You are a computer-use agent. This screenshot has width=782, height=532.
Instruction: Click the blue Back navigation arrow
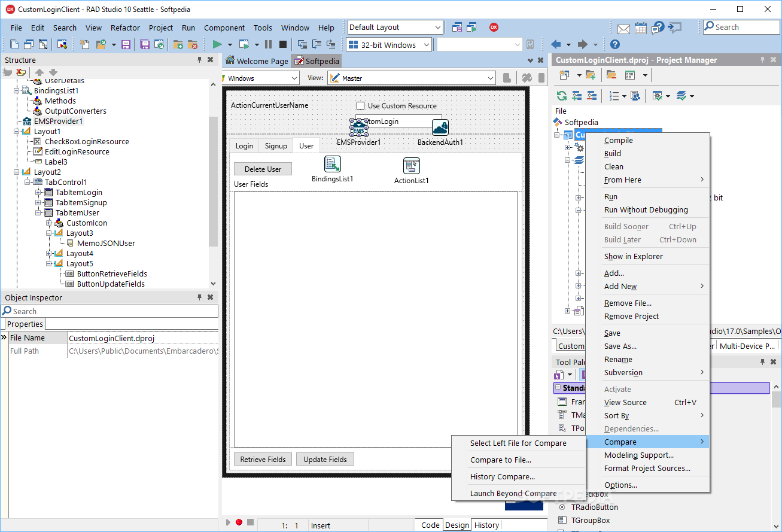pyautogui.click(x=556, y=44)
